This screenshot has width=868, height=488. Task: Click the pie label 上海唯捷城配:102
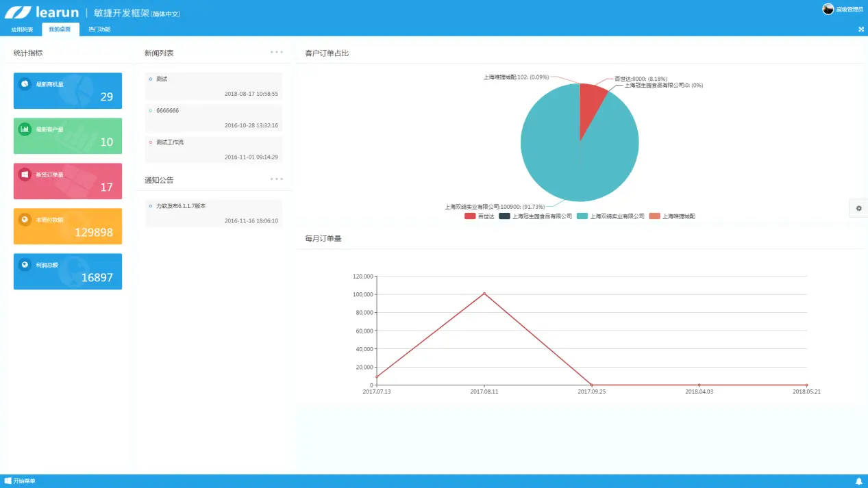[516, 77]
